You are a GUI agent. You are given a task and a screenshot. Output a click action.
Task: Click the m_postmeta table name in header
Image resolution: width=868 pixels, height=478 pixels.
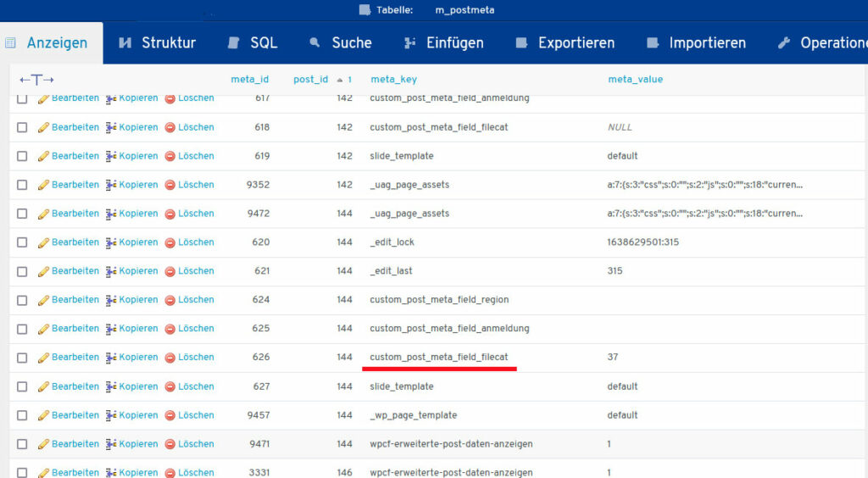[465, 10]
